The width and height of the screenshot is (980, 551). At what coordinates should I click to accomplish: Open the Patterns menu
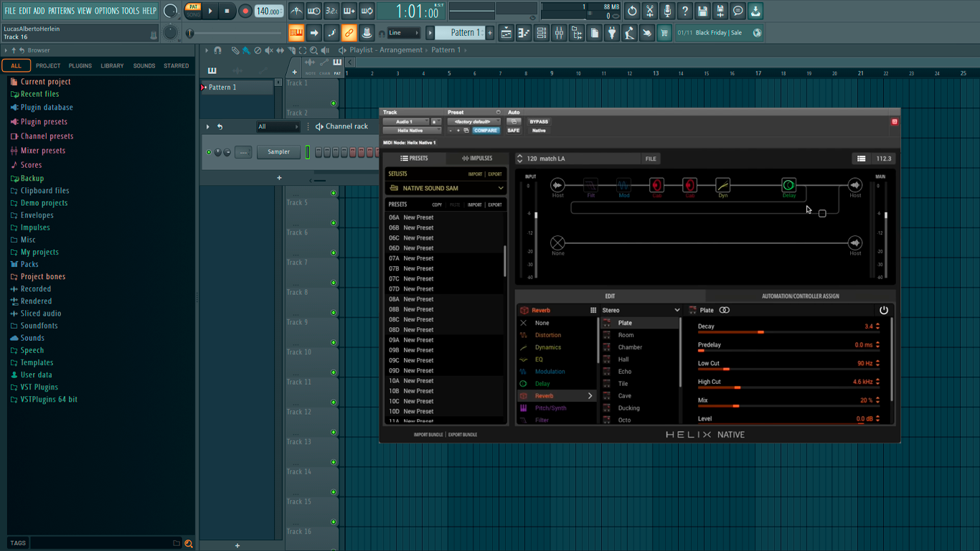[x=61, y=11]
